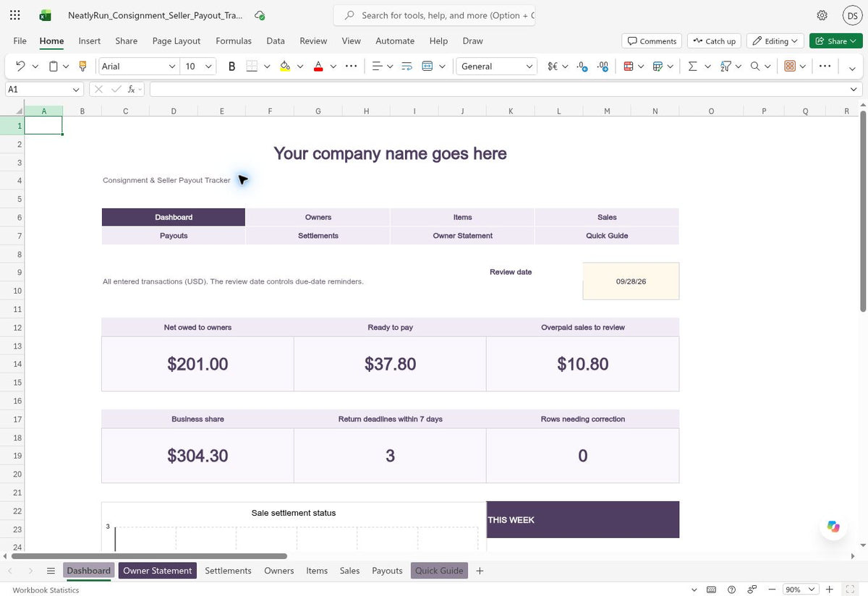Viewport: 868px width, 596px height.
Task: Open the Data ribbon tab
Action: (276, 41)
